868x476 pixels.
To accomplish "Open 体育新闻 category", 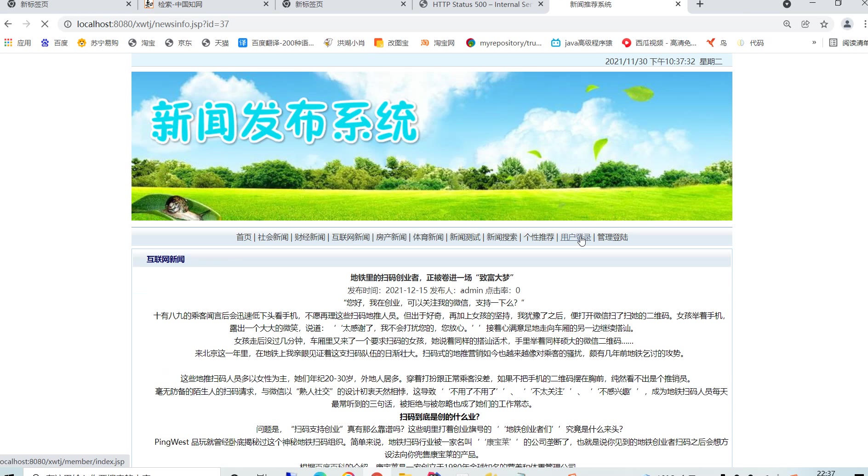I will [x=428, y=237].
